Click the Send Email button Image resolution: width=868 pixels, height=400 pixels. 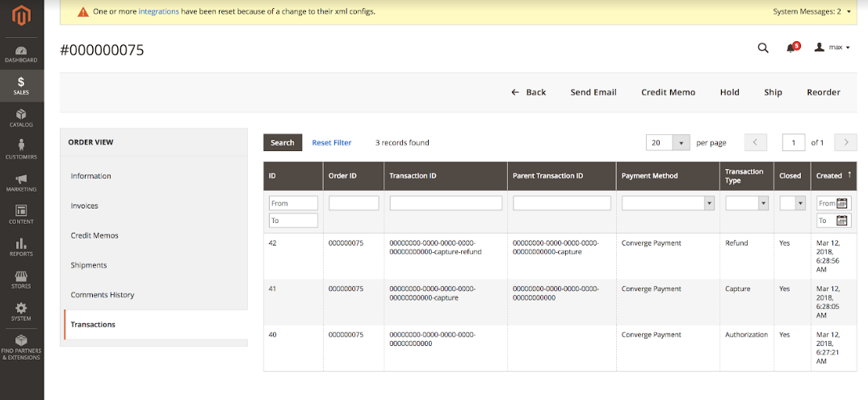point(593,92)
